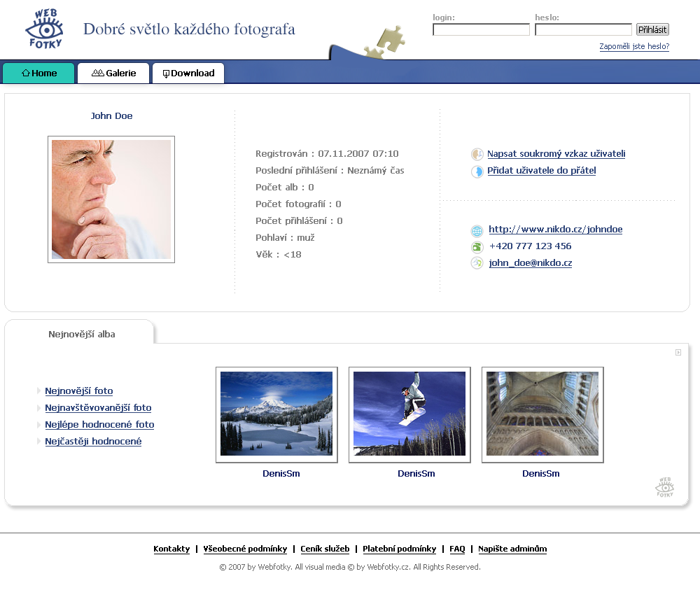Switch to the Galerie tab
The image size is (700, 590).
point(113,73)
